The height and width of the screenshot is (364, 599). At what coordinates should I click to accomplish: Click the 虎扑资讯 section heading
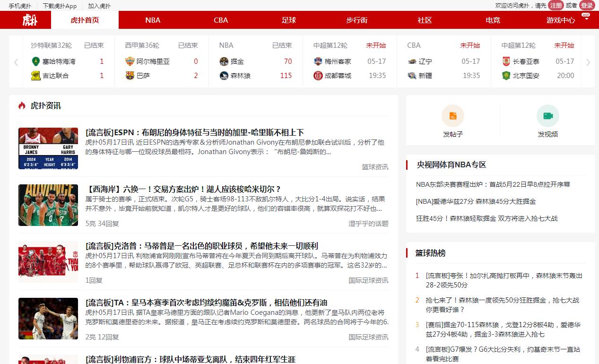click(x=46, y=105)
